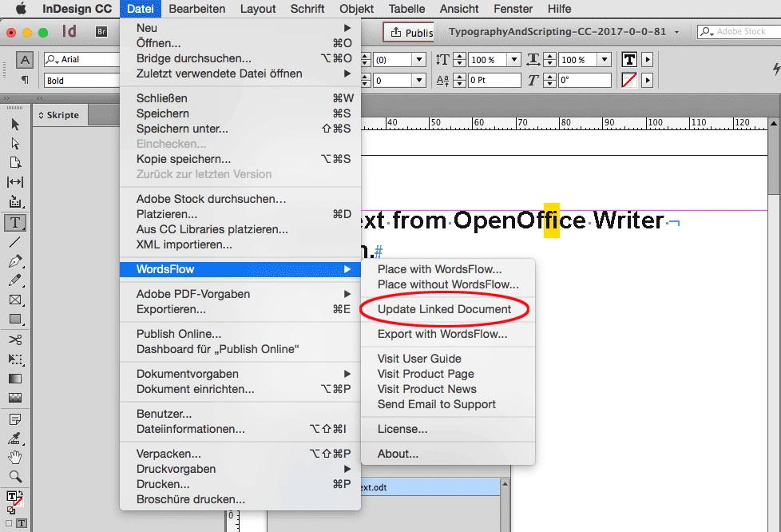This screenshot has height=532, width=781.
Task: Select the Free Transform tool
Action: (x=15, y=359)
